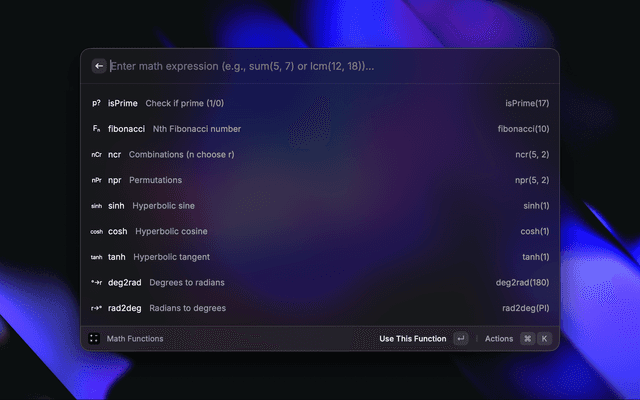Click the deg2rad(180) example text
This screenshot has height=400, width=640.
point(522,283)
